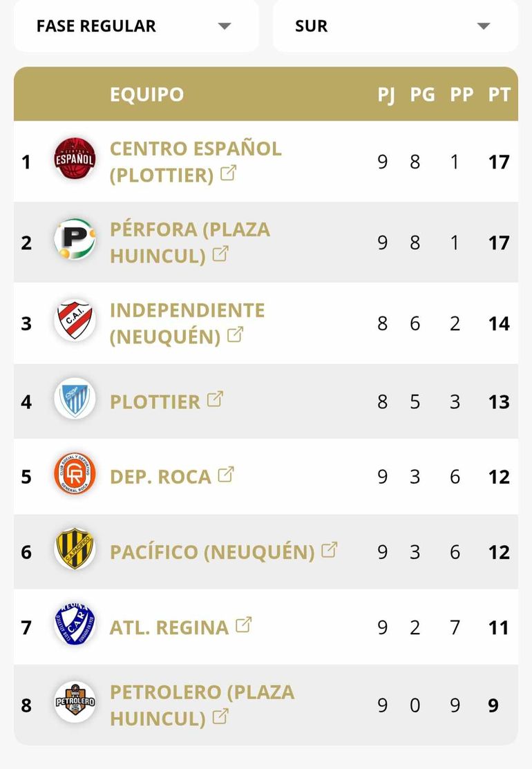Click the Atl. Regina blue logo
Screen dimensions: 532x769
point(75,626)
